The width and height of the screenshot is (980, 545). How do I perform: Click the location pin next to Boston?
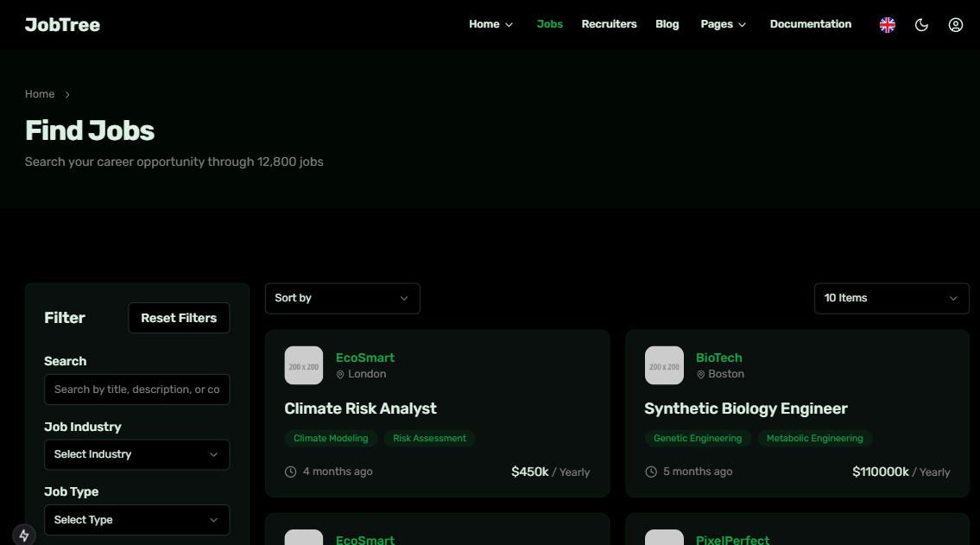coord(699,374)
